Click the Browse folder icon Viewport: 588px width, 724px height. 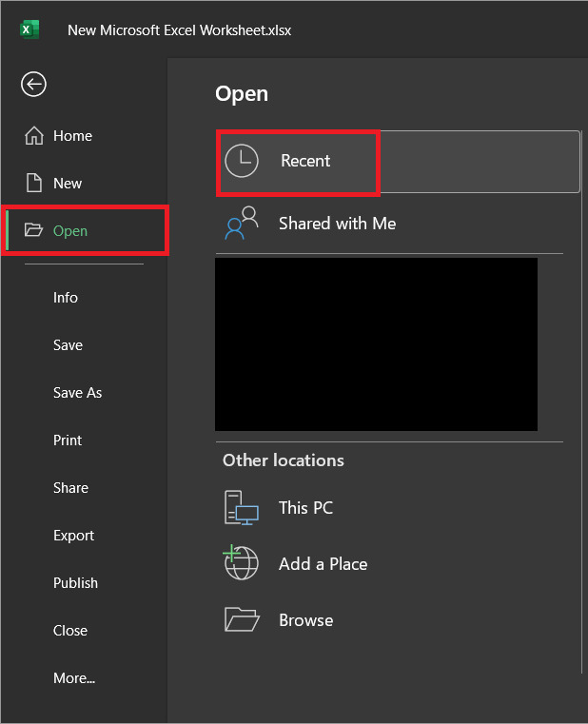tap(241, 619)
